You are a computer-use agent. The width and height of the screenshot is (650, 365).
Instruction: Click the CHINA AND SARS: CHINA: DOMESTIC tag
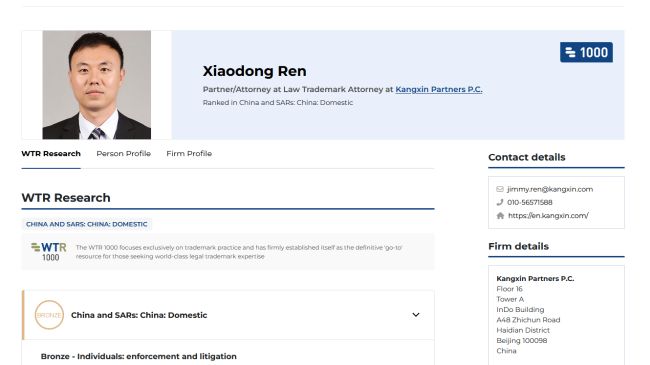coord(87,224)
